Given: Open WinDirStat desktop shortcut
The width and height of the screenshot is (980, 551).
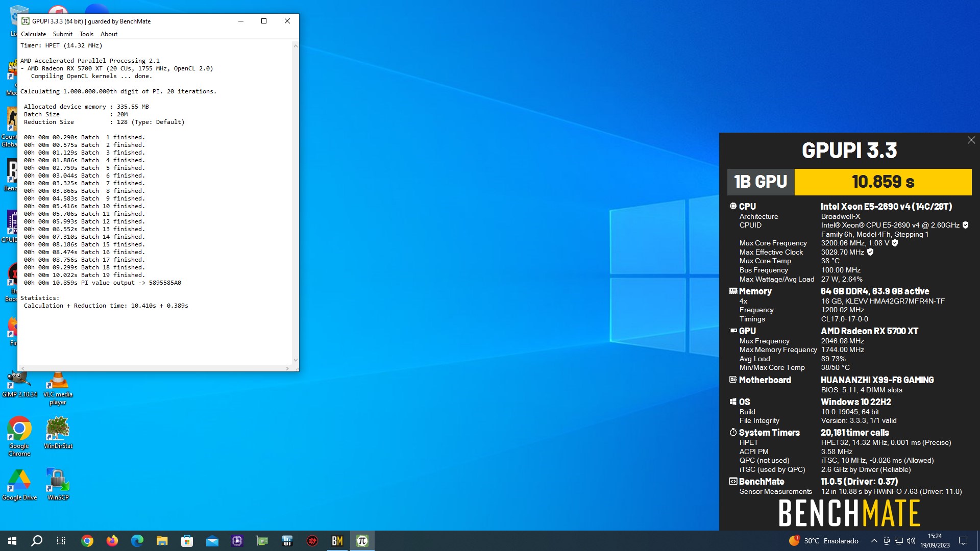Looking at the screenshot, I should 58,433.
